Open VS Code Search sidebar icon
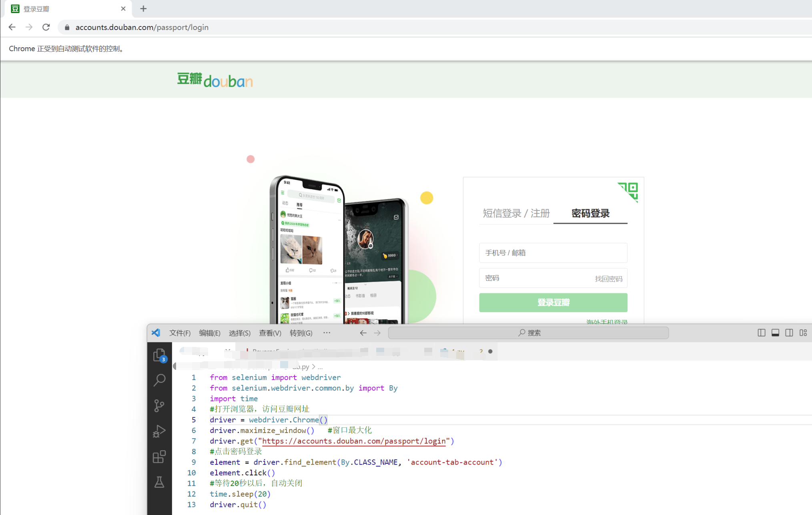 (x=159, y=380)
